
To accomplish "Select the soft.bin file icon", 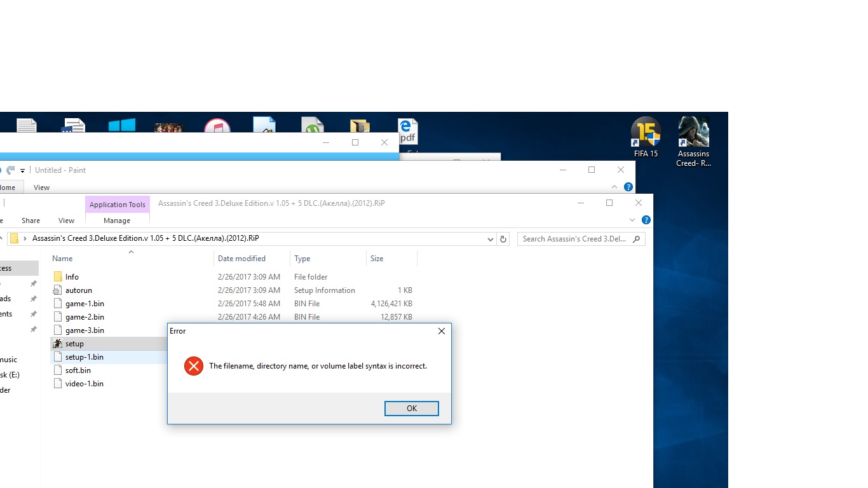I will pyautogui.click(x=58, y=370).
